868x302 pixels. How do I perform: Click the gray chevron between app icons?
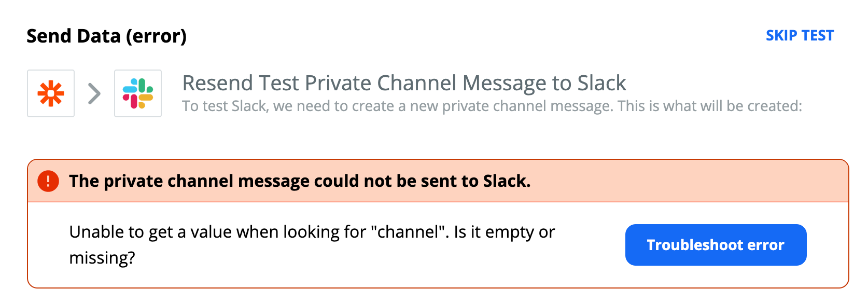click(x=94, y=94)
